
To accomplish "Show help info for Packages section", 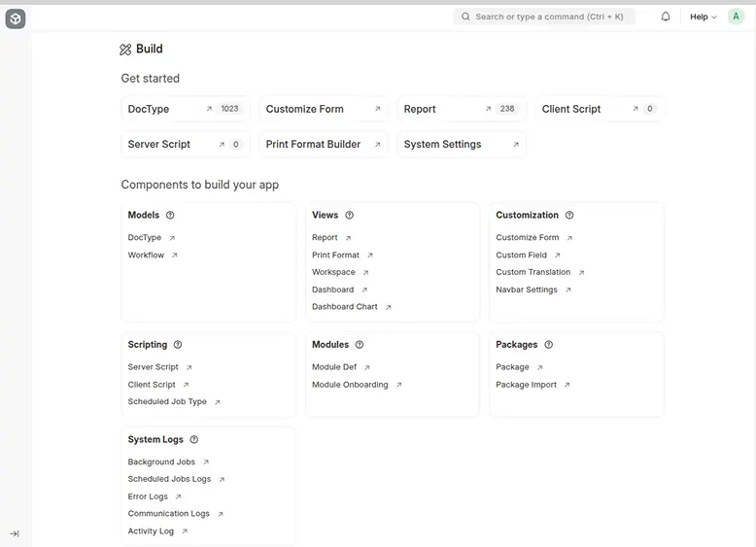I will click(x=549, y=345).
